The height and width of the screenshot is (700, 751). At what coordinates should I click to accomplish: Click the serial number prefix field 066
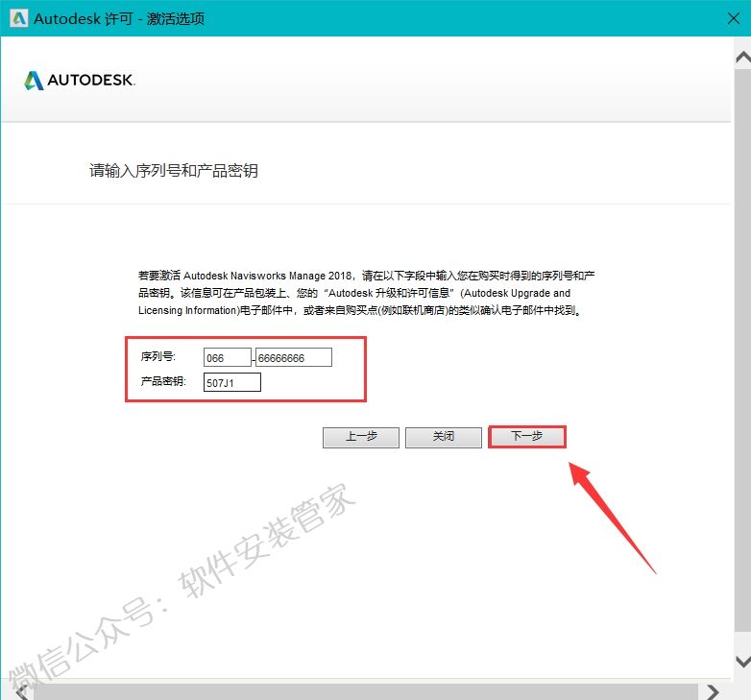[227, 357]
